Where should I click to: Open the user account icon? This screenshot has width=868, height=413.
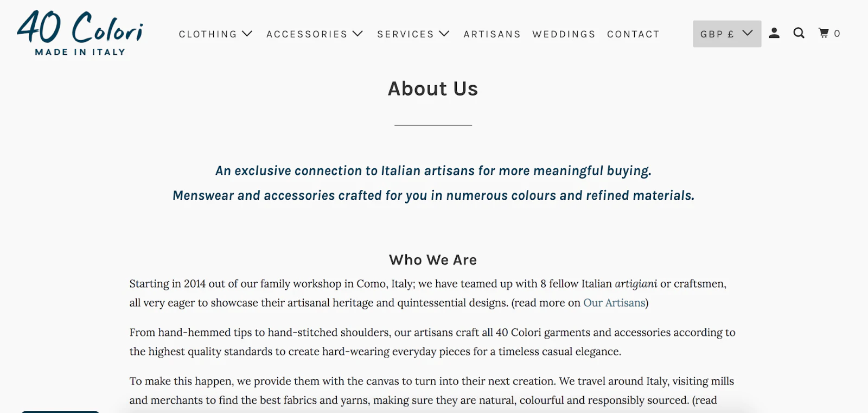774,33
